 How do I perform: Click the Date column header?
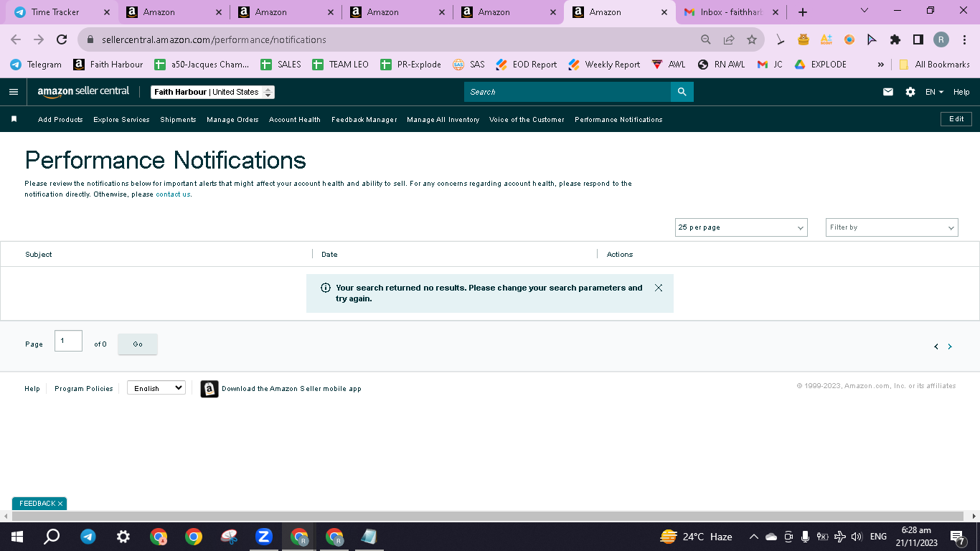pos(329,255)
